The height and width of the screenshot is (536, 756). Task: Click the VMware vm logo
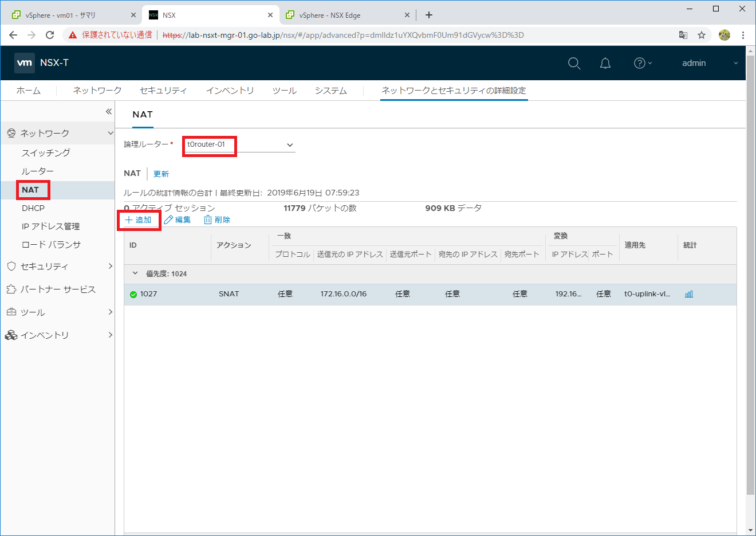[x=25, y=63]
